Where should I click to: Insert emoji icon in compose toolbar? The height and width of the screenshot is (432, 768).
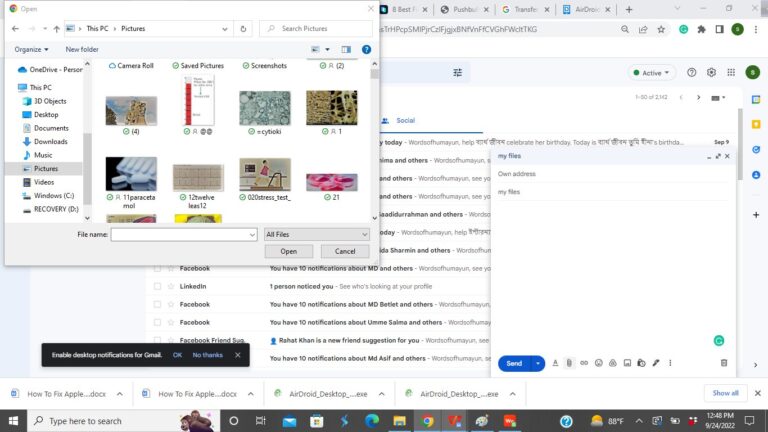(x=599, y=363)
